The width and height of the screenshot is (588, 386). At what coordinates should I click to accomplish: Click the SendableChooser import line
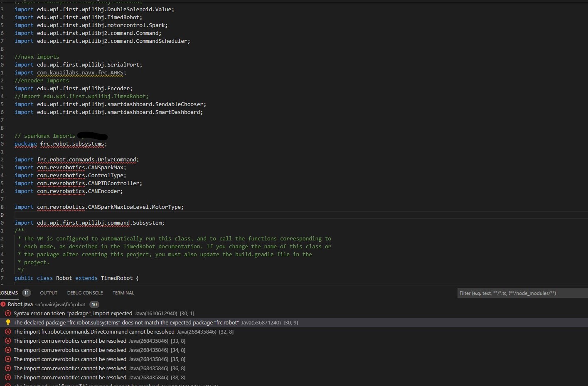point(110,104)
